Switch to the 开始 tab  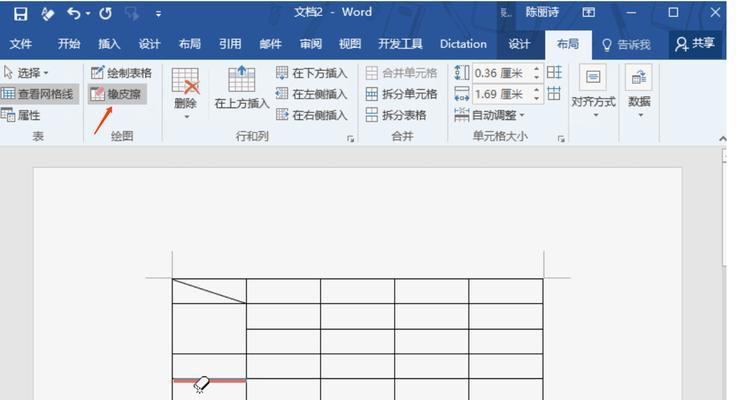click(x=69, y=44)
